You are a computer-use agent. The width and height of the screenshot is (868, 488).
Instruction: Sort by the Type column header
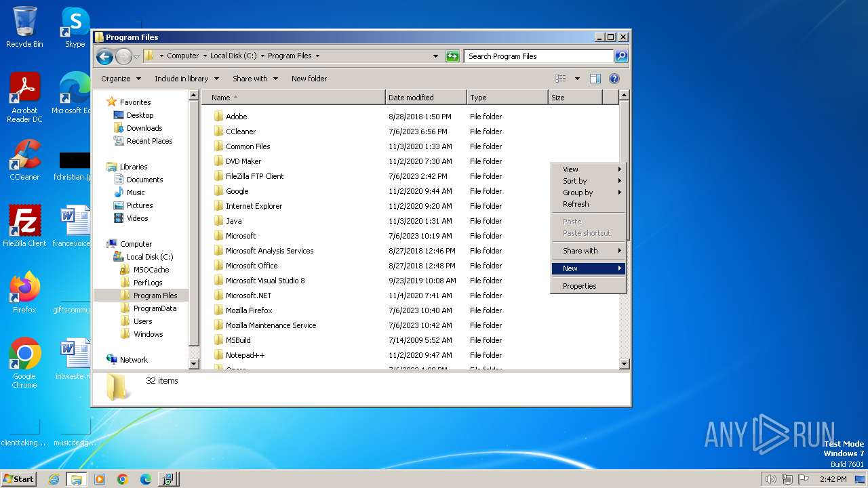[x=507, y=98]
